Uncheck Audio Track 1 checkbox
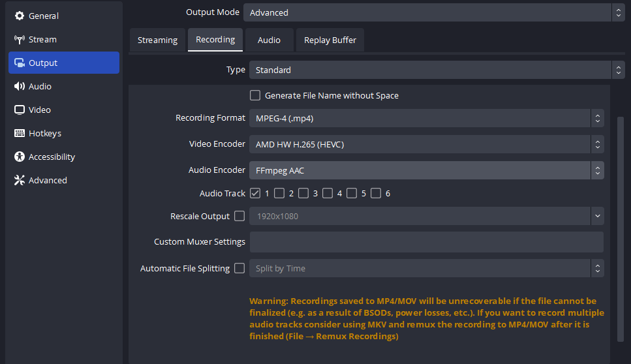Viewport: 631px width, 364px height. [x=255, y=193]
